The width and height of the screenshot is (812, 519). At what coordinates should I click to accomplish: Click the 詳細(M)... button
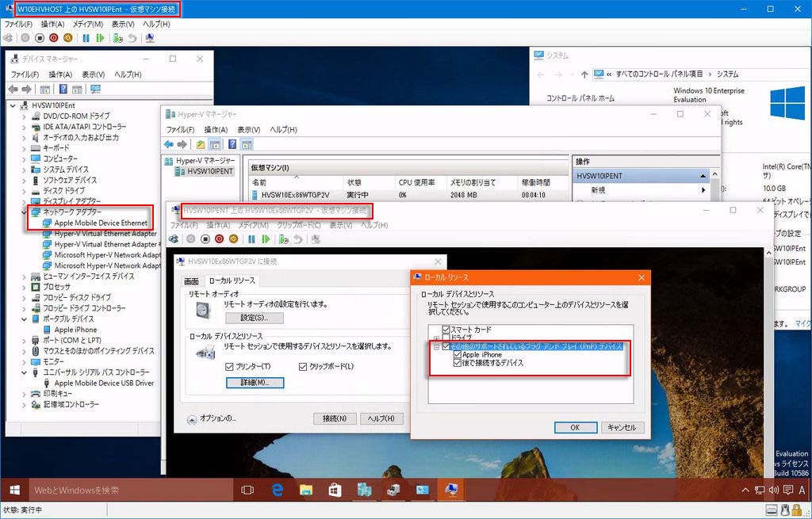click(255, 383)
